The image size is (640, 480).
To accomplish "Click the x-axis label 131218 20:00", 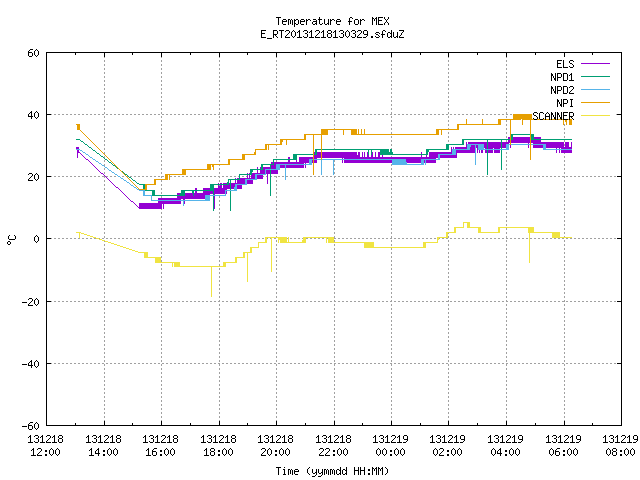I will [276, 446].
